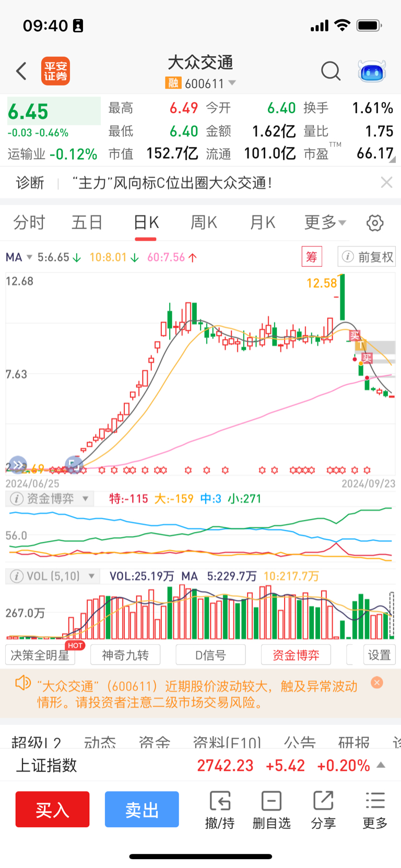This screenshot has height=868, width=401.
Task: Switch to 周K chart tab
Action: 204,223
